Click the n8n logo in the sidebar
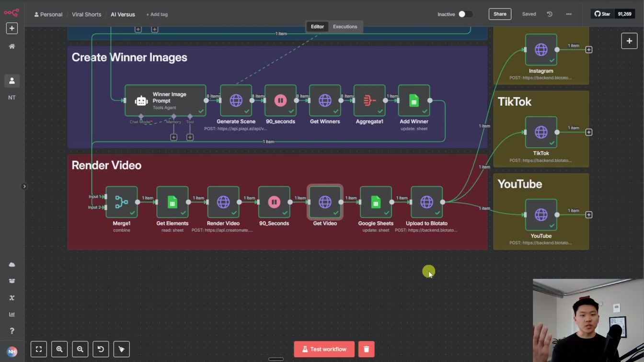The width and height of the screenshot is (644, 362). click(11, 12)
